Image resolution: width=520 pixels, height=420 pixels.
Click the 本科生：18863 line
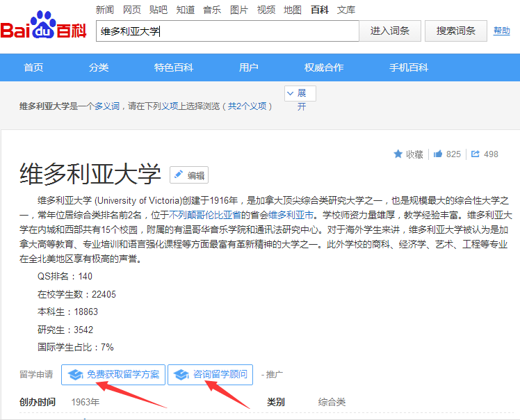pyautogui.click(x=67, y=312)
